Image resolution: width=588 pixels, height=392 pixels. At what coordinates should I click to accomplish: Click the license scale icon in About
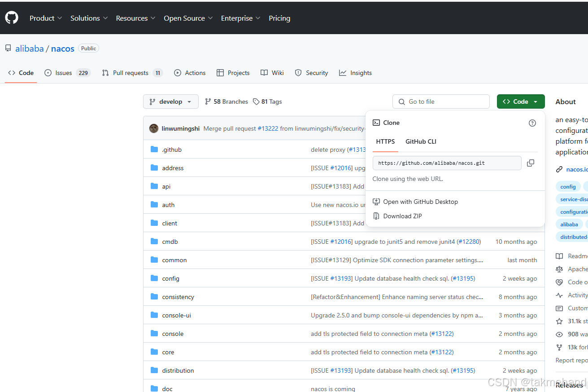[x=559, y=269]
